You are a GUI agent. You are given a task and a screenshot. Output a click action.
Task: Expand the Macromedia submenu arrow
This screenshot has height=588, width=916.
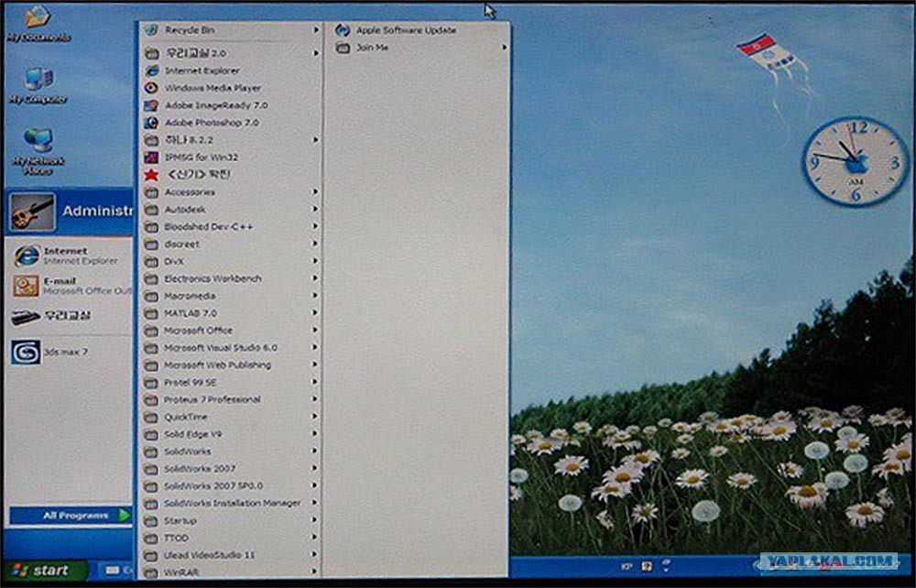click(x=315, y=296)
